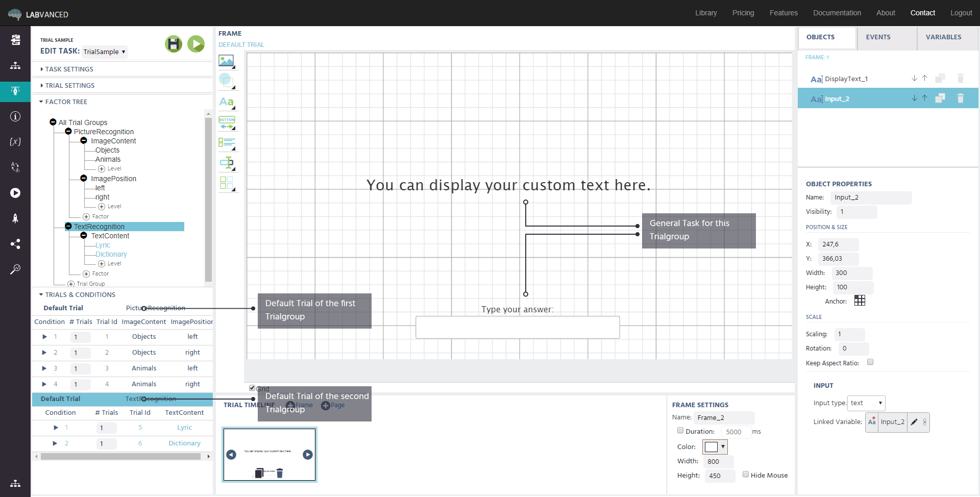
Task: Open the anchor grid selector
Action: coord(860,301)
